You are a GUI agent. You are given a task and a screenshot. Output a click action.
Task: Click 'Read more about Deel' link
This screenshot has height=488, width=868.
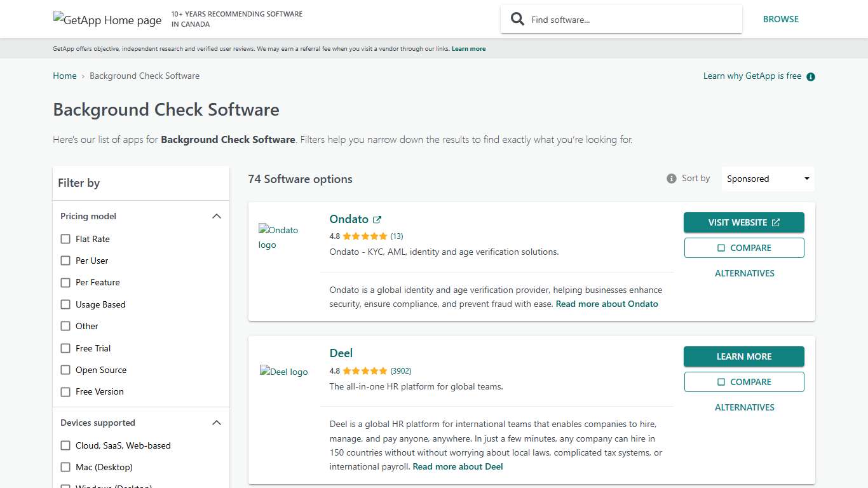click(x=458, y=466)
